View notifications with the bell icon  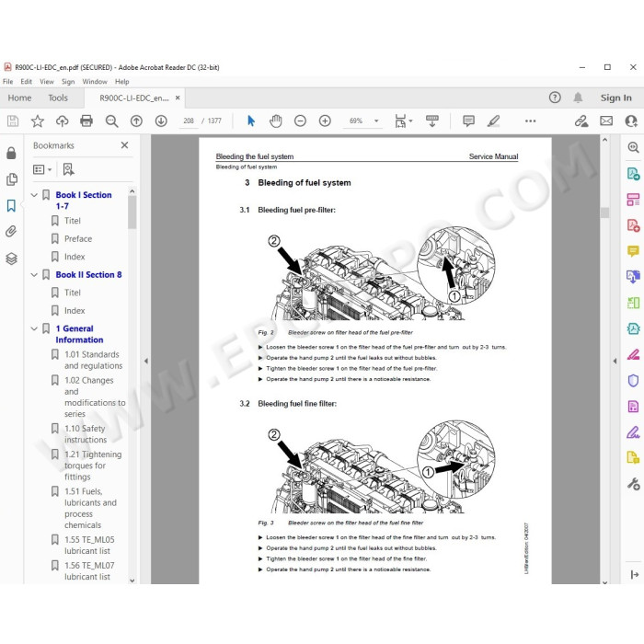578,98
